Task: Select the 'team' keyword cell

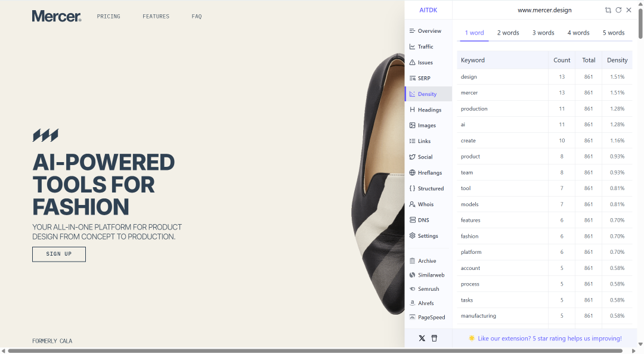Action: coord(503,172)
